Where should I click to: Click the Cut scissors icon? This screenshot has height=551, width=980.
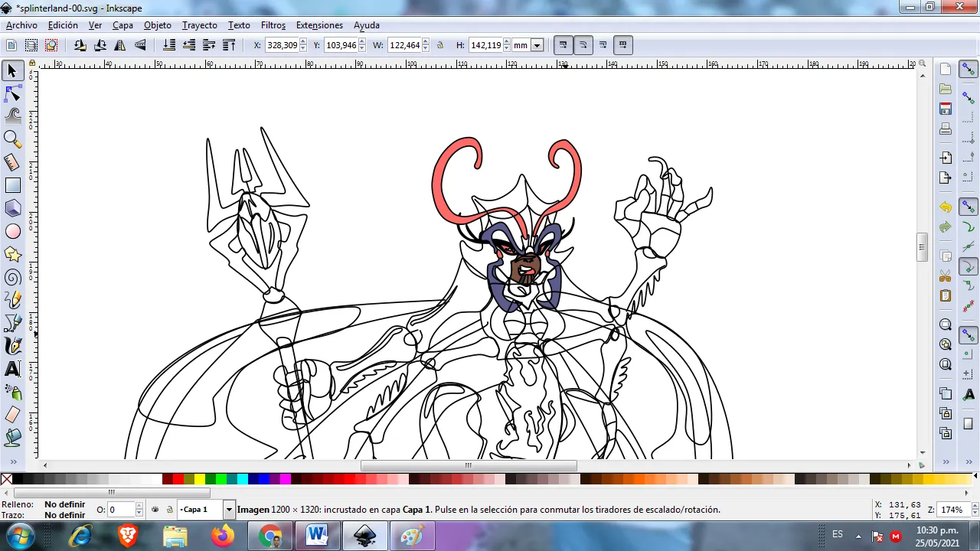[946, 276]
